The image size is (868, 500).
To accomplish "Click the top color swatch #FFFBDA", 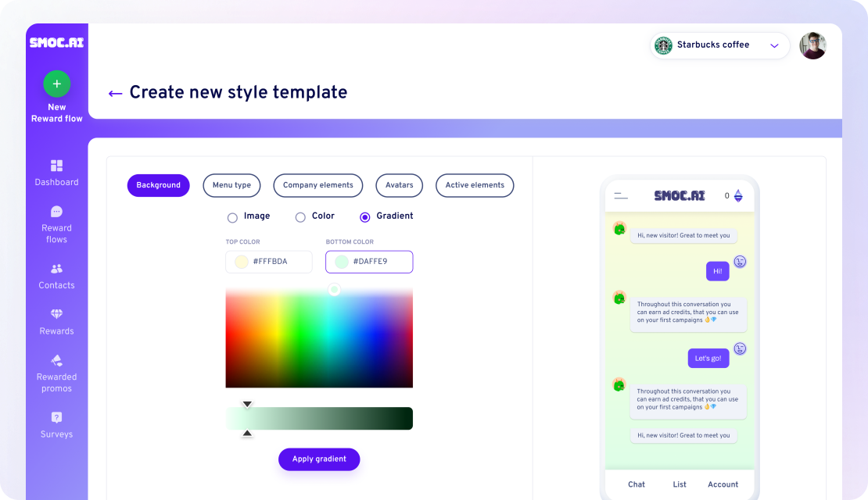I will 242,262.
